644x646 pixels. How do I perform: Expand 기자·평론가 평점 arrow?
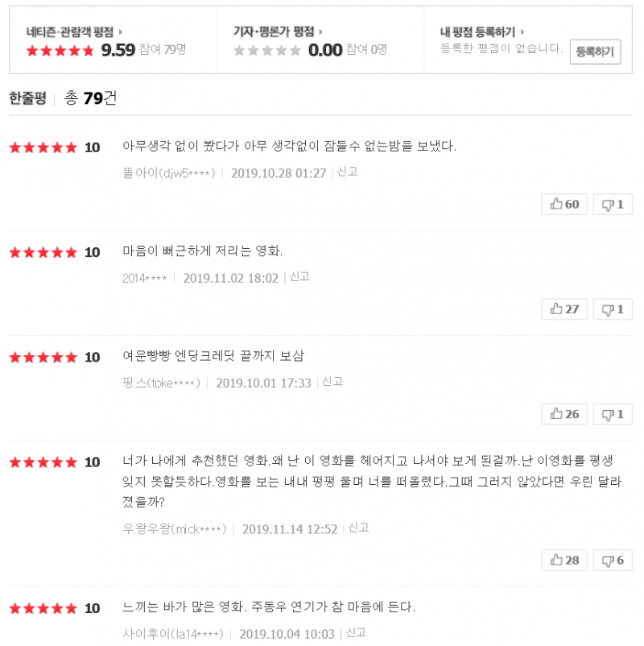click(320, 32)
